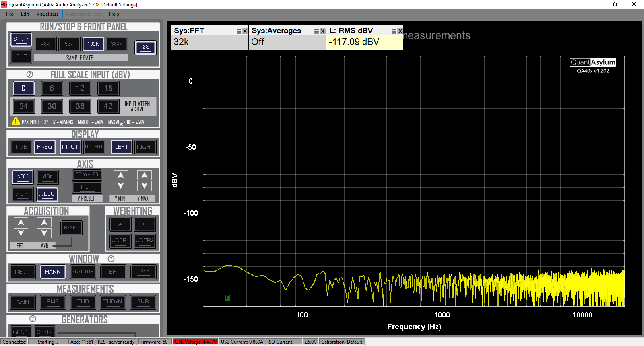Switch X axis to logarithmic (X LOG)

pos(47,194)
